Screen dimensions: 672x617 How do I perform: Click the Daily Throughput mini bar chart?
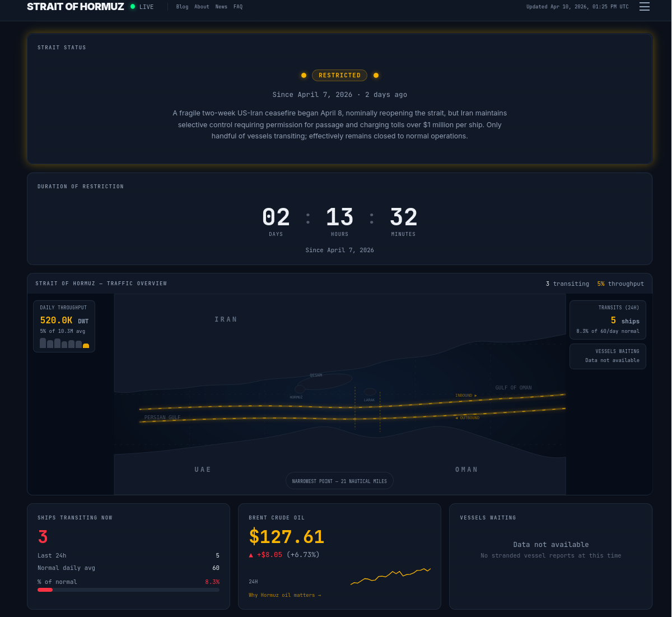click(x=64, y=343)
